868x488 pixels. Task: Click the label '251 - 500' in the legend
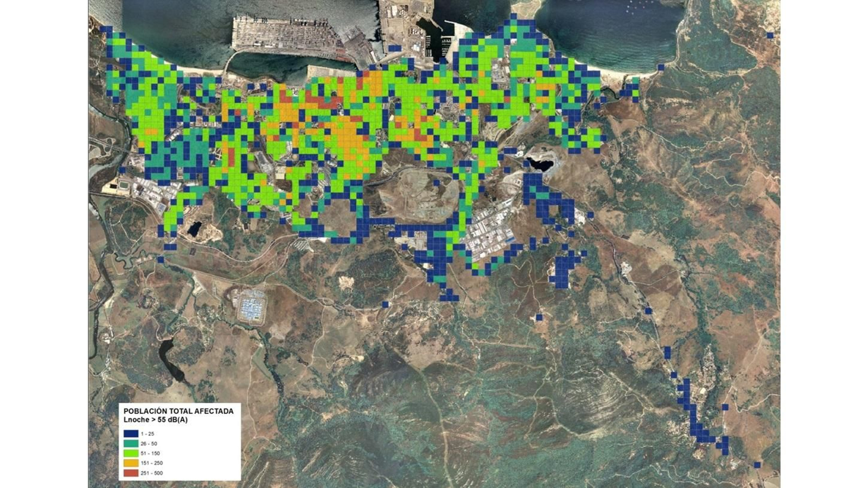pos(152,473)
